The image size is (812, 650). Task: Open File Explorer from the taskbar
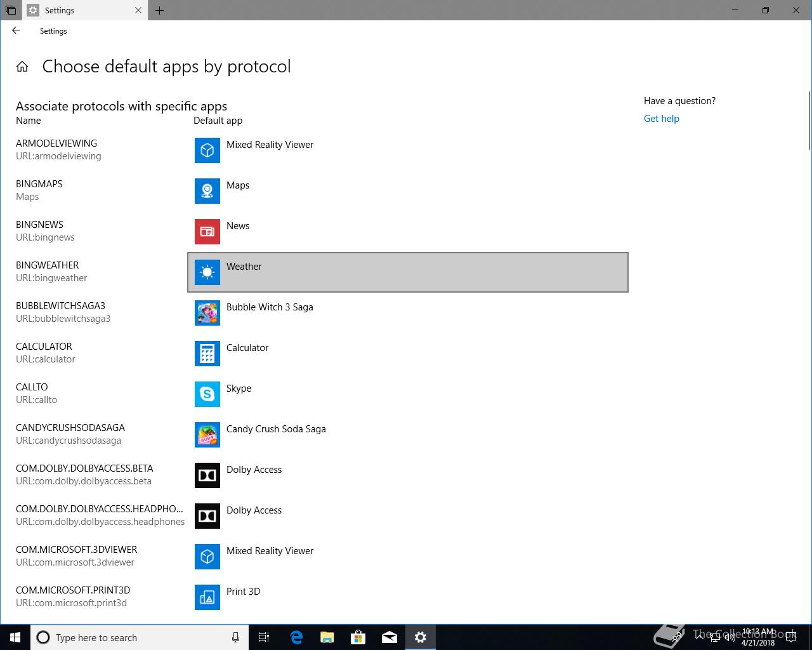(327, 637)
